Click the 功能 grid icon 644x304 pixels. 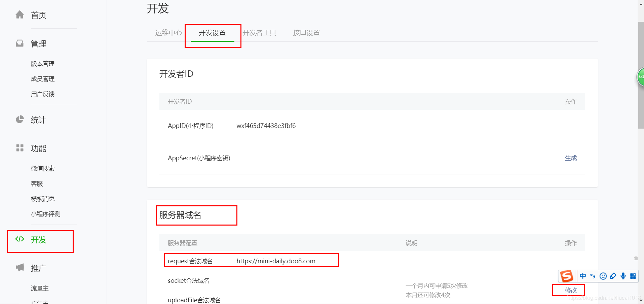click(x=20, y=148)
